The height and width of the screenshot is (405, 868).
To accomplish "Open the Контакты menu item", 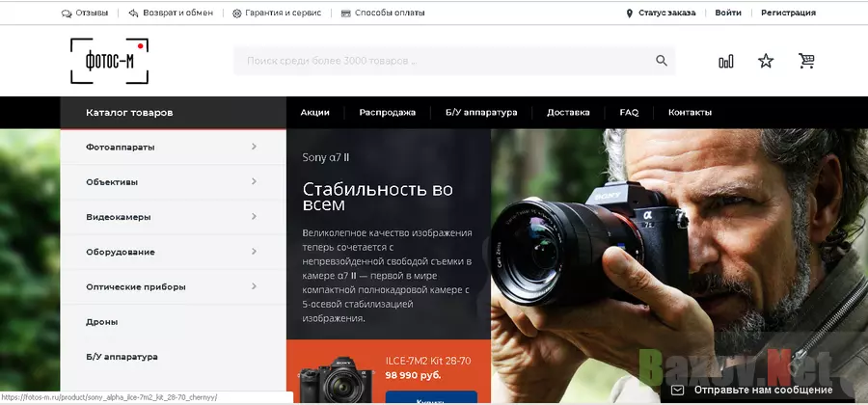I will 690,112.
